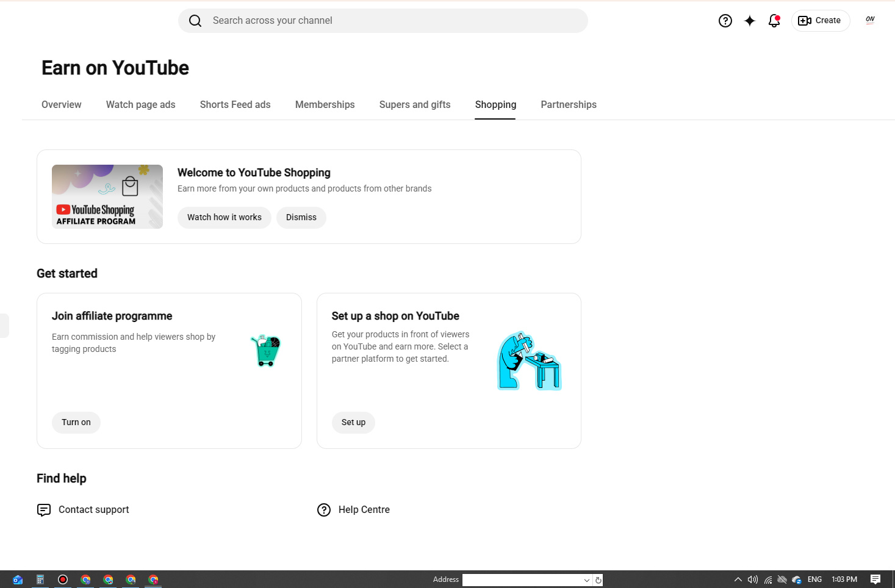Open the red record app in taskbar
The width and height of the screenshot is (895, 588).
(x=63, y=579)
